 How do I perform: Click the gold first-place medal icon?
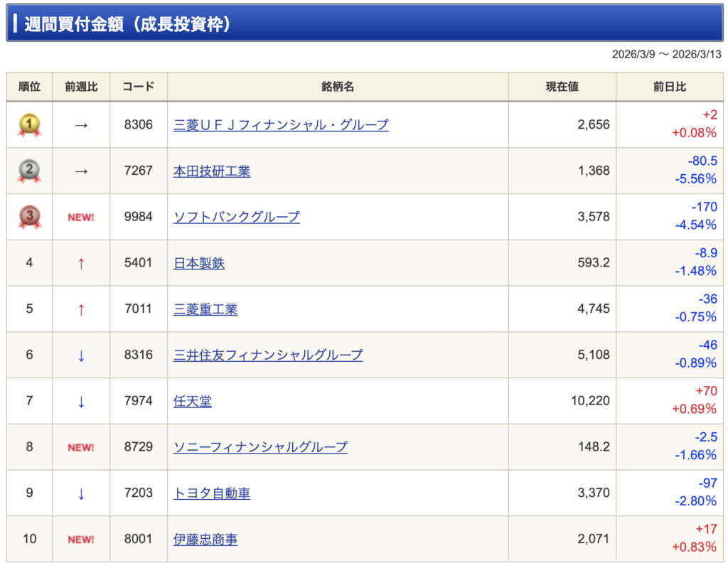coord(29,125)
